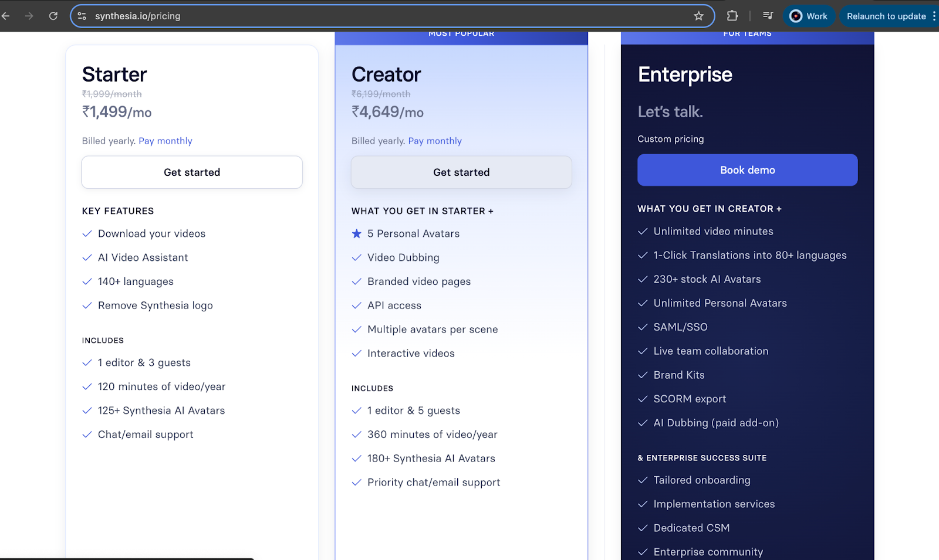Click checkmark next to Dedicated CSM
This screenshot has width=939, height=560.
click(x=643, y=528)
